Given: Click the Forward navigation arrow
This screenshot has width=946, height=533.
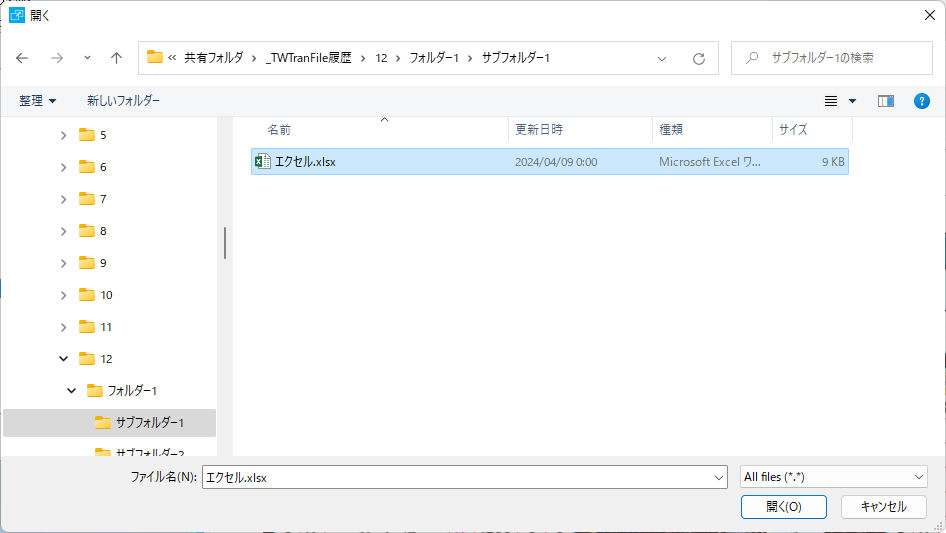Looking at the screenshot, I should coord(56,58).
